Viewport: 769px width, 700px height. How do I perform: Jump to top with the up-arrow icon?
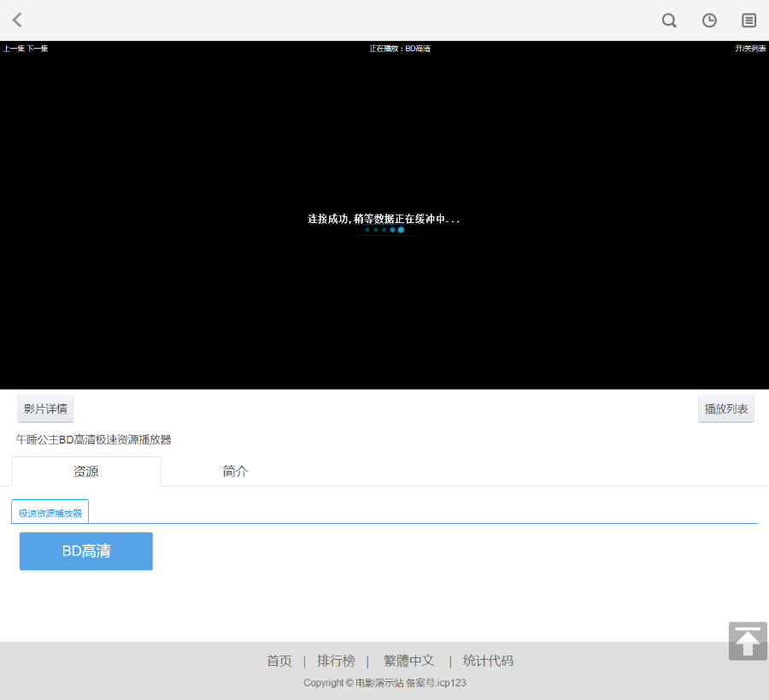(748, 641)
